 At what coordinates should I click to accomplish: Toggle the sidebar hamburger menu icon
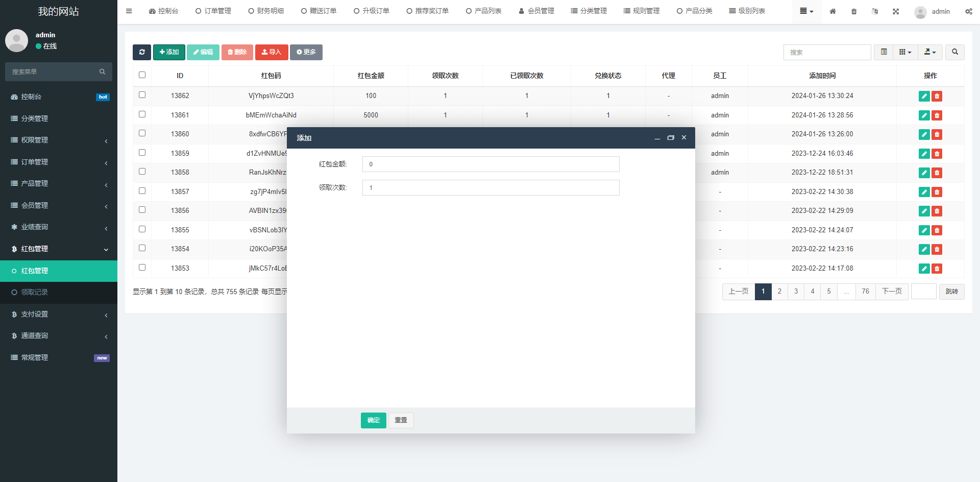pos(129,11)
